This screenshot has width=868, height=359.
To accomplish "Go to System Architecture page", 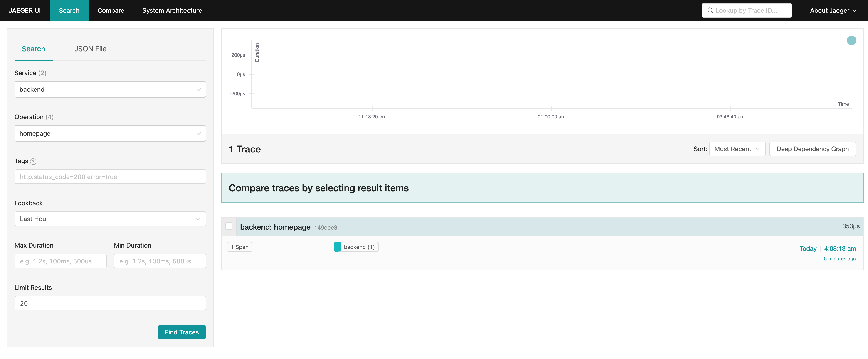I will [172, 10].
